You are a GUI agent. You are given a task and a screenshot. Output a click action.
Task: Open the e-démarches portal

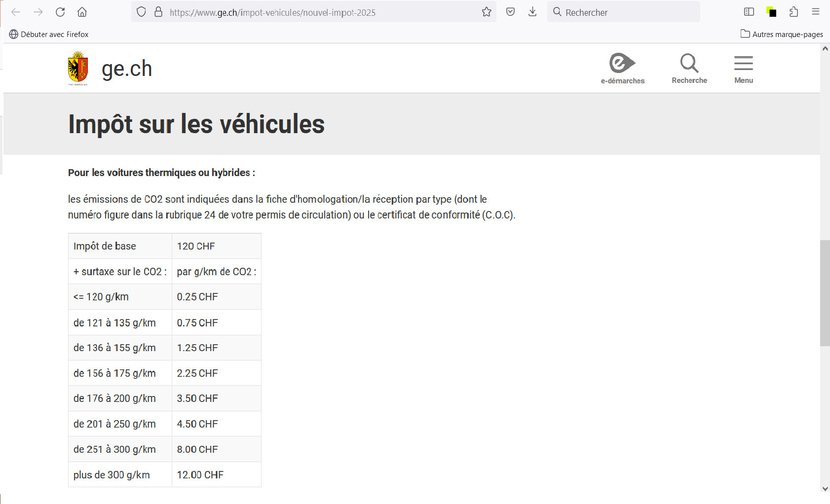point(622,69)
